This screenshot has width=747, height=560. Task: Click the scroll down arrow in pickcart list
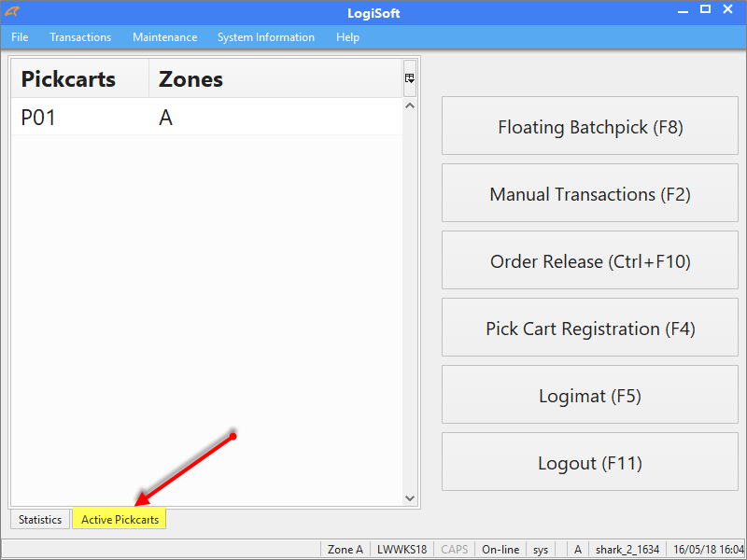[x=410, y=498]
